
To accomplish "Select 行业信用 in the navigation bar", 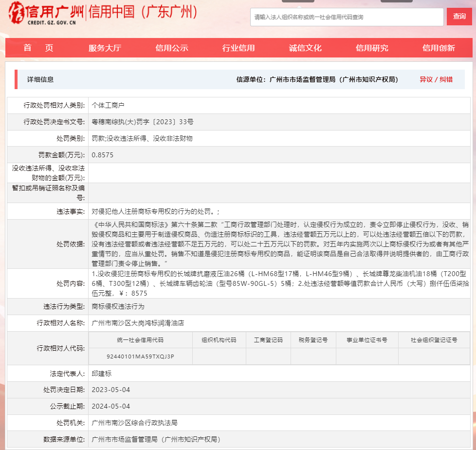I will click(x=238, y=48).
